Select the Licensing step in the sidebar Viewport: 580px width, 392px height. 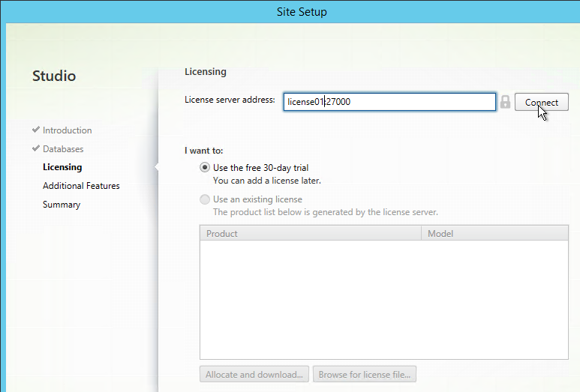62,167
